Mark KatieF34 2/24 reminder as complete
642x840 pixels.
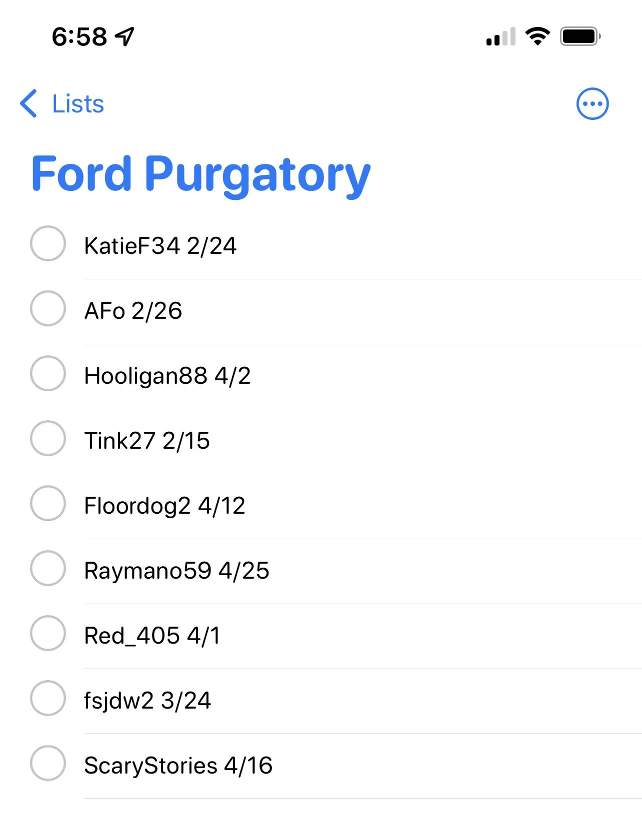[48, 243]
